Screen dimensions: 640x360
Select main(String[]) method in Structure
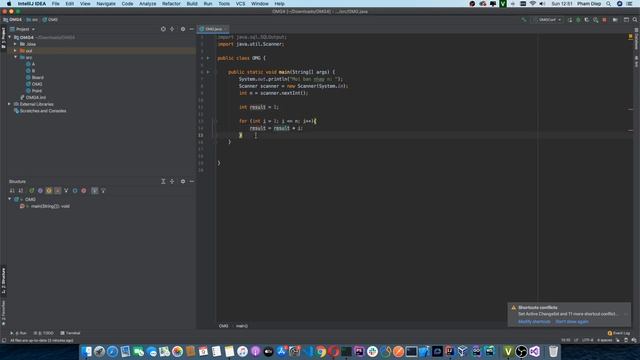(x=45, y=206)
